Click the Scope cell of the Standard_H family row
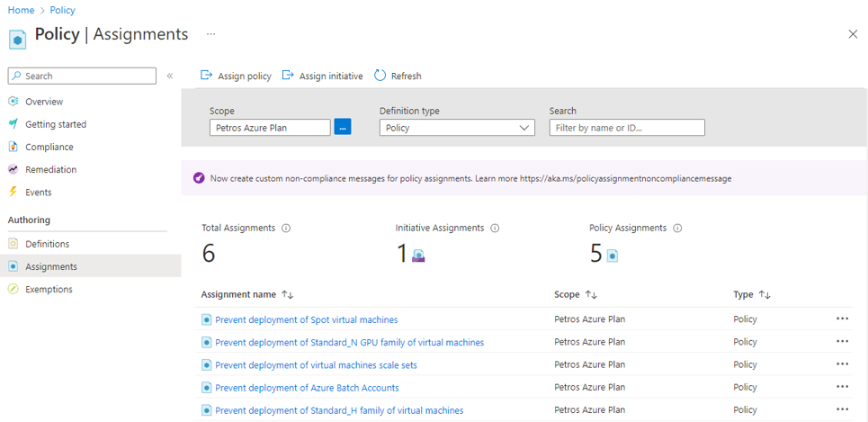The image size is (868, 422). [x=589, y=409]
